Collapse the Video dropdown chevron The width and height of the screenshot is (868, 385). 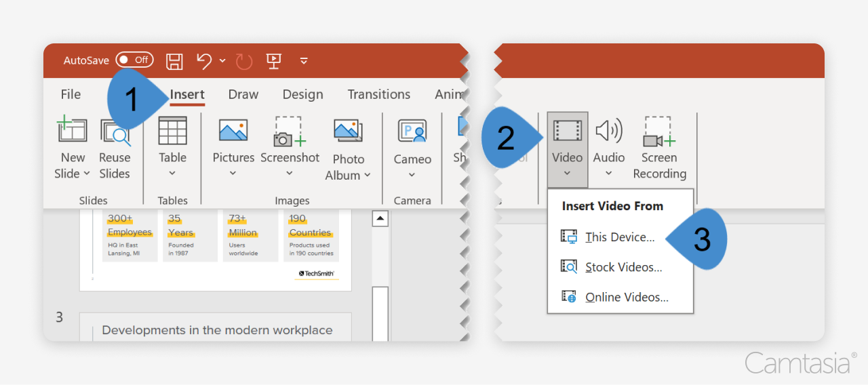(567, 174)
